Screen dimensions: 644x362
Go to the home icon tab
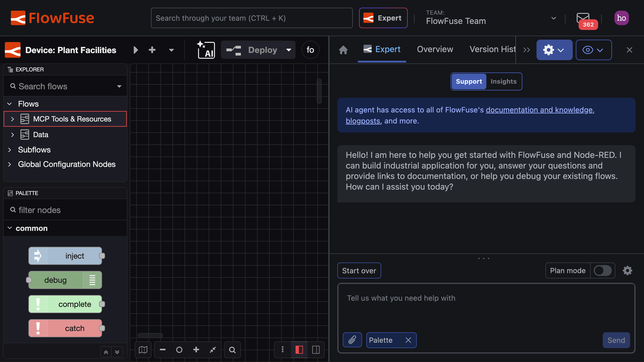pyautogui.click(x=343, y=50)
